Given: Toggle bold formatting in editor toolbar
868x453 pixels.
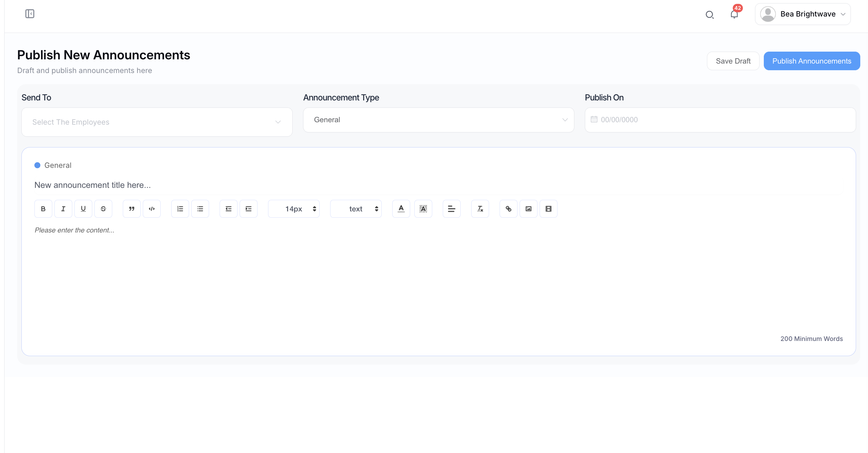Looking at the screenshot, I should click(43, 209).
